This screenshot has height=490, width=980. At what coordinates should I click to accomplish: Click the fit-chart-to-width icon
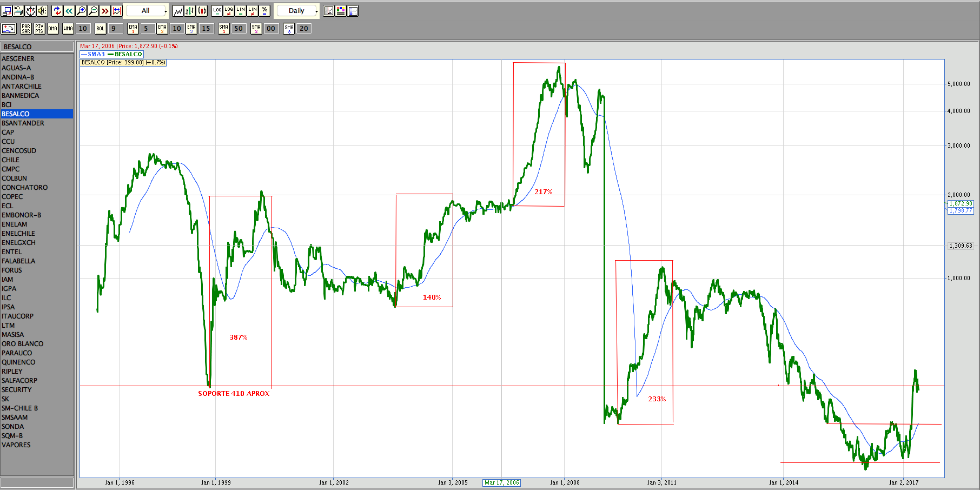(x=116, y=11)
